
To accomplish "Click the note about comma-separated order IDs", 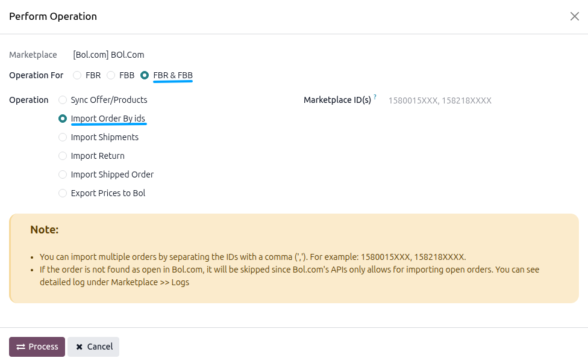I will 253,257.
